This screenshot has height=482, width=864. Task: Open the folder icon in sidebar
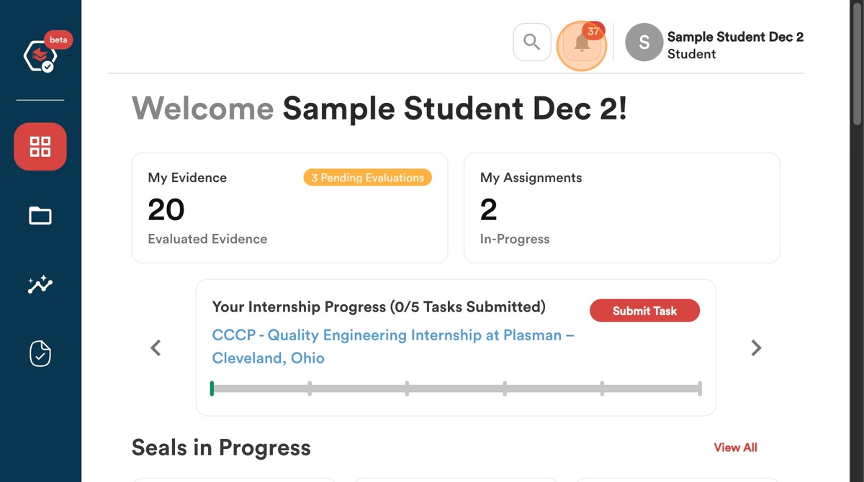point(40,215)
